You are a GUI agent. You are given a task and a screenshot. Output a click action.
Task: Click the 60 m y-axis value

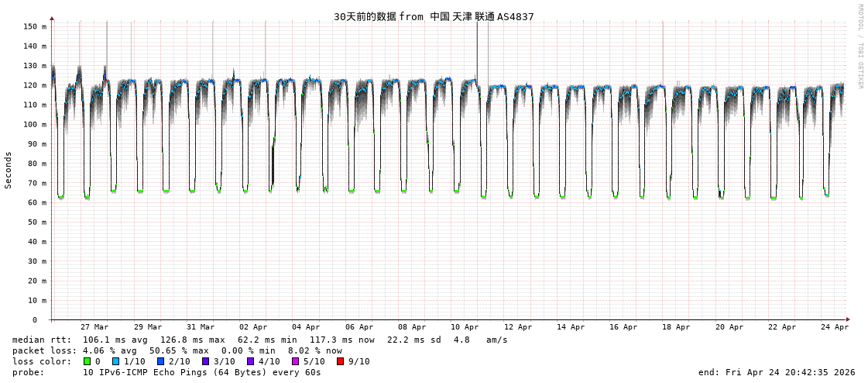click(36, 202)
